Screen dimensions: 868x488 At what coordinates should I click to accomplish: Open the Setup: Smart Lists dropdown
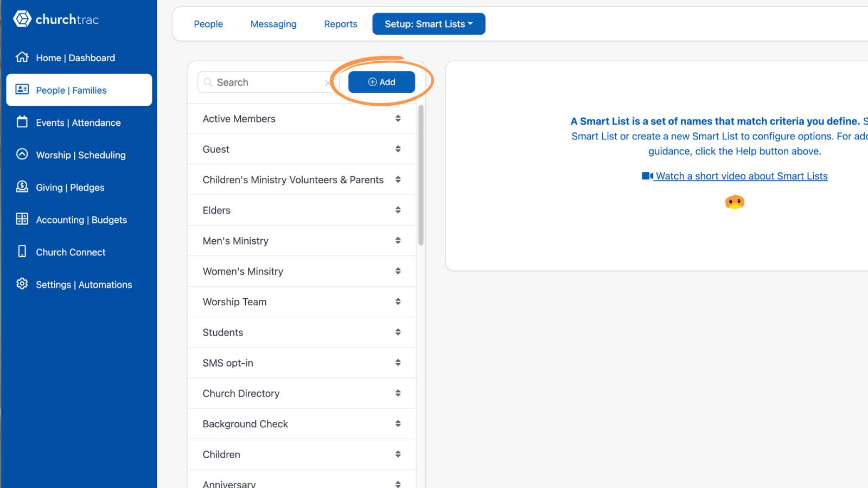click(x=429, y=24)
